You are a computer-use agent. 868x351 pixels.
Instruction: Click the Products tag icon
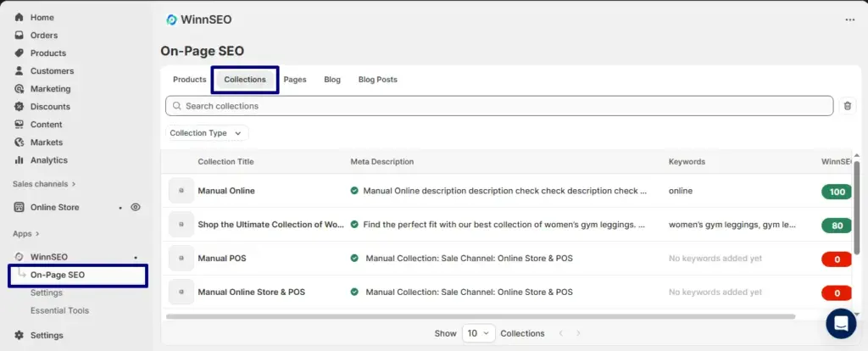tap(19, 53)
